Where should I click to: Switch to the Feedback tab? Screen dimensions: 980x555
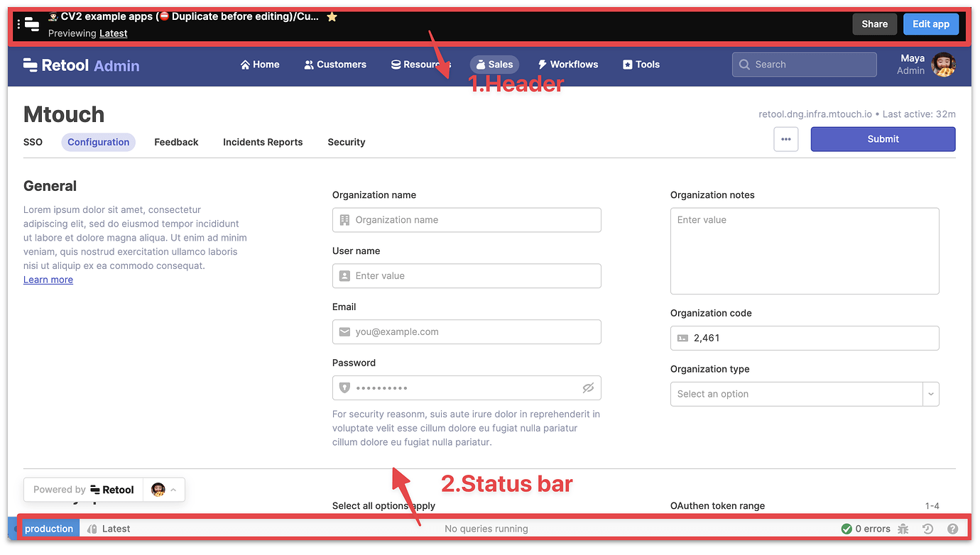click(x=176, y=142)
